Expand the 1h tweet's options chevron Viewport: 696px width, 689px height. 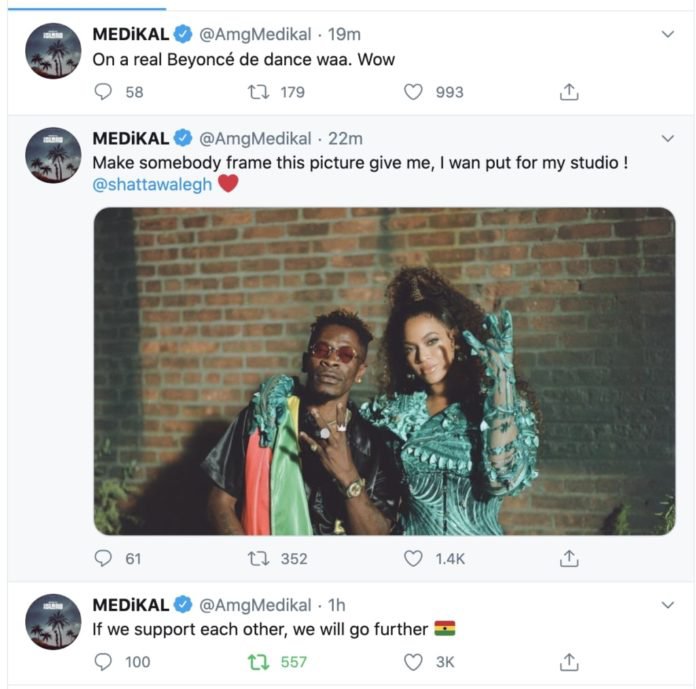[x=668, y=605]
